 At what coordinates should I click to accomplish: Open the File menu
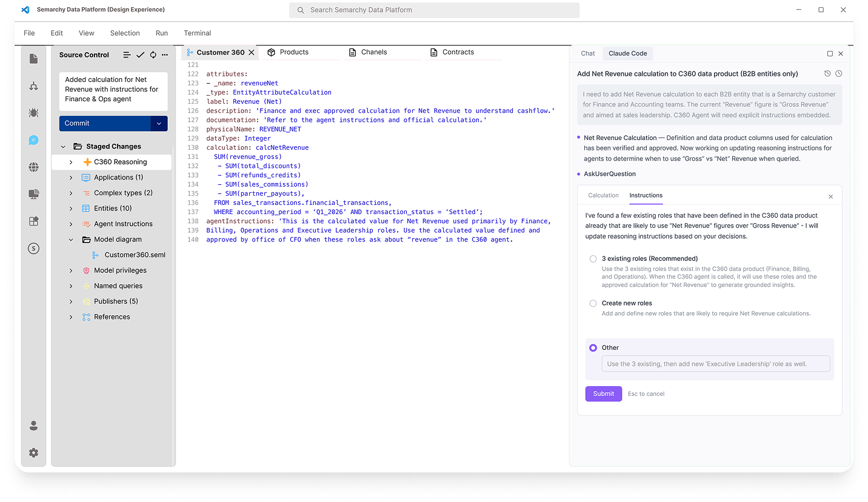[29, 33]
